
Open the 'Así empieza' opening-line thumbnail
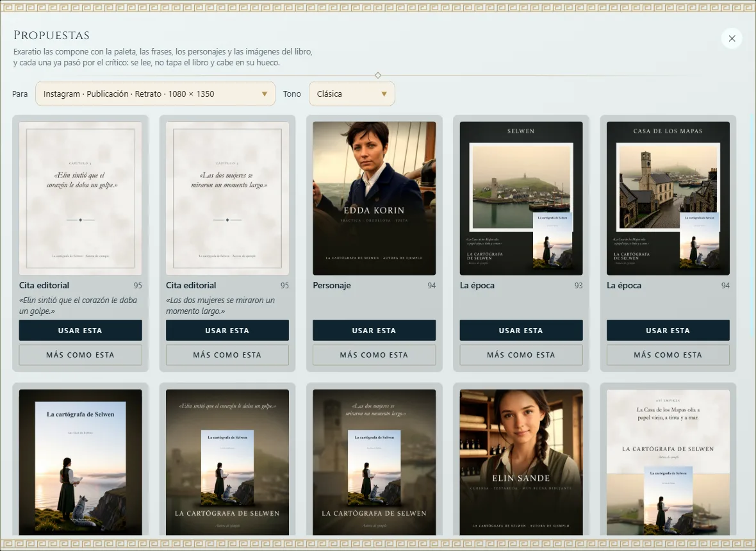point(668,462)
